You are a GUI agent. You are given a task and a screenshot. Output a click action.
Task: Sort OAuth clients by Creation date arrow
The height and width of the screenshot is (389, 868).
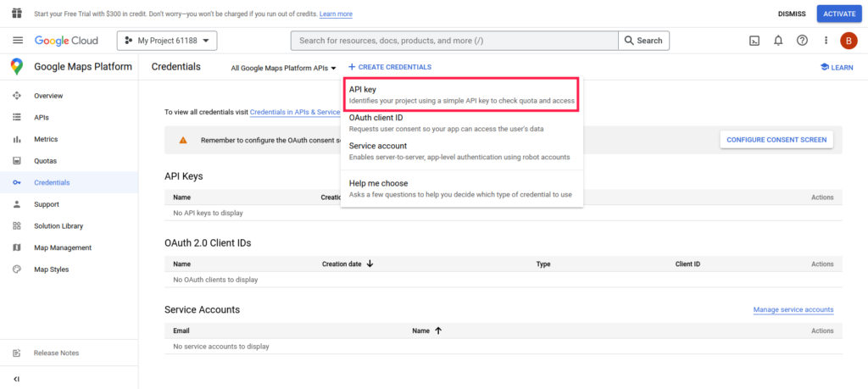tap(370, 264)
